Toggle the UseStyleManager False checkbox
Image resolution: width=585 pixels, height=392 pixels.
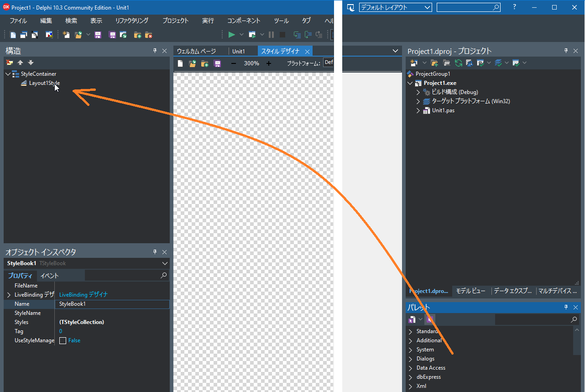coord(63,340)
